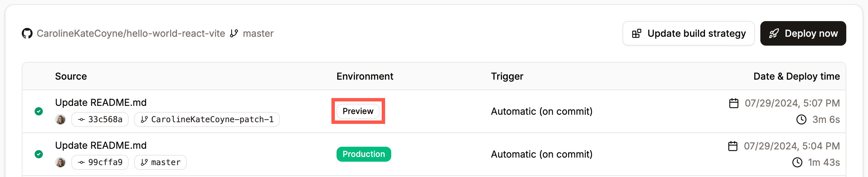
Task: Click Automatic (on commit) in Production row
Action: (542, 154)
